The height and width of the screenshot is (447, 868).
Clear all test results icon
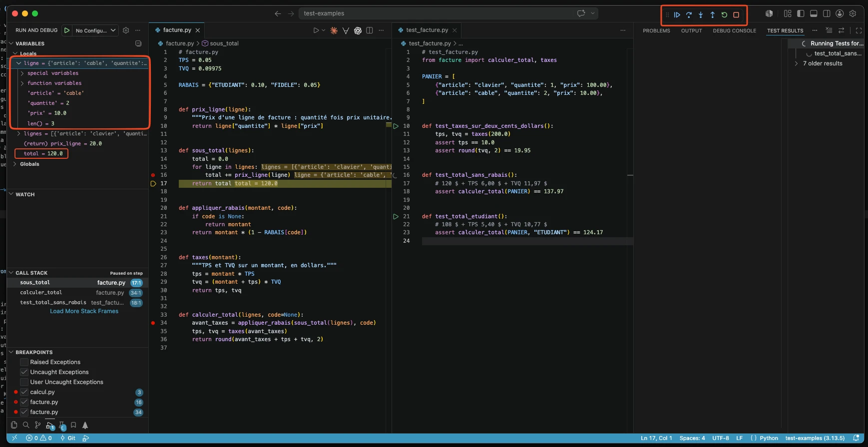click(x=829, y=30)
